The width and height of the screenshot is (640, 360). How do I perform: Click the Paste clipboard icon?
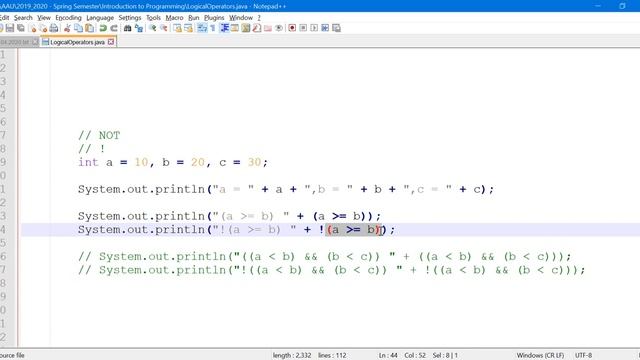89,28
